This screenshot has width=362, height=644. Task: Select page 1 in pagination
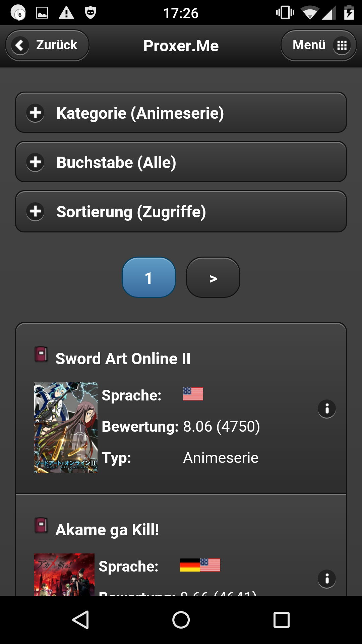[149, 277]
